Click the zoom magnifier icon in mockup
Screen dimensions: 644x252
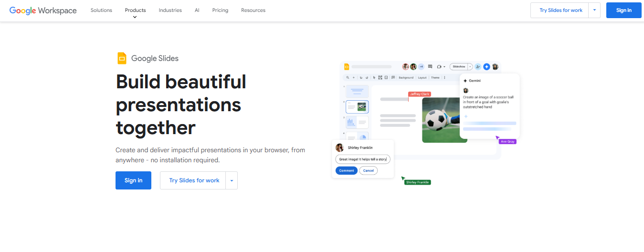click(x=348, y=77)
